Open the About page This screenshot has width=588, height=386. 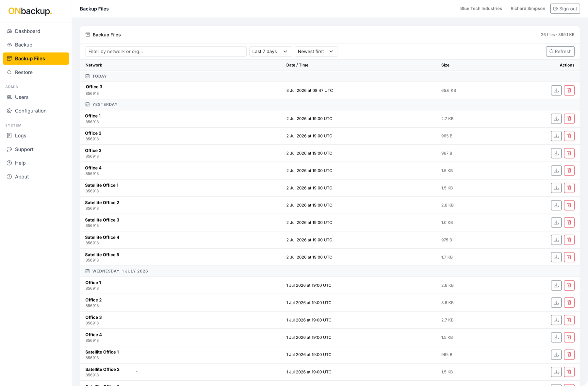(x=36, y=177)
